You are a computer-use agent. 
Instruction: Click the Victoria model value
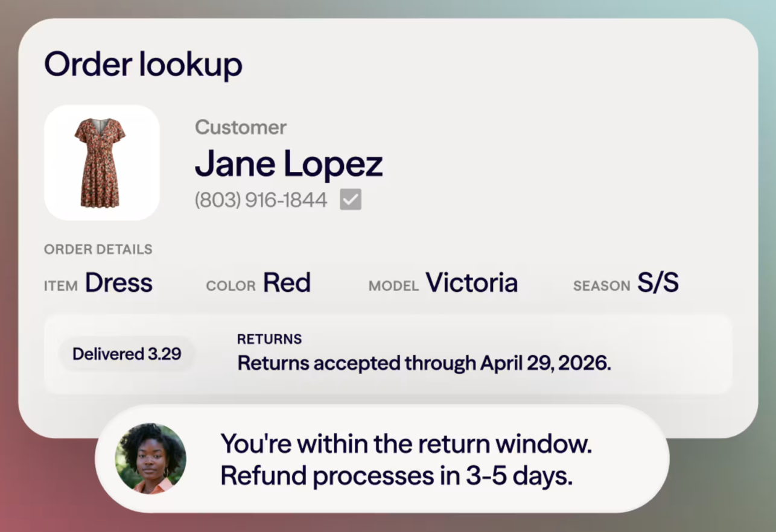tap(472, 282)
